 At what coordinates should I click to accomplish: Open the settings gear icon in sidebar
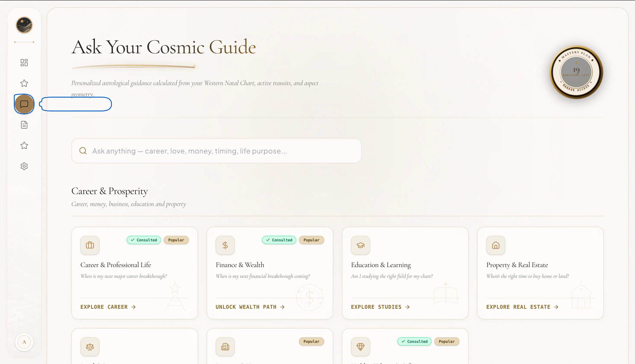pos(24,166)
